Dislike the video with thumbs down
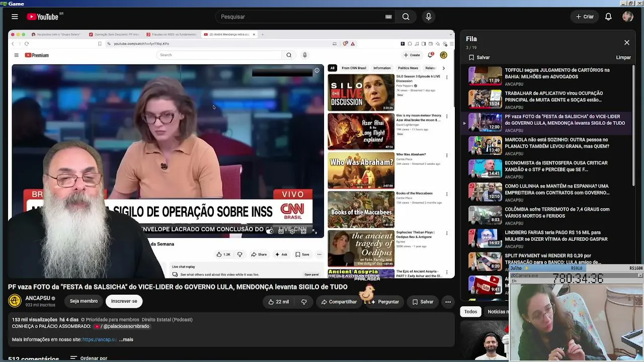The width and height of the screenshot is (644, 362). click(x=304, y=302)
